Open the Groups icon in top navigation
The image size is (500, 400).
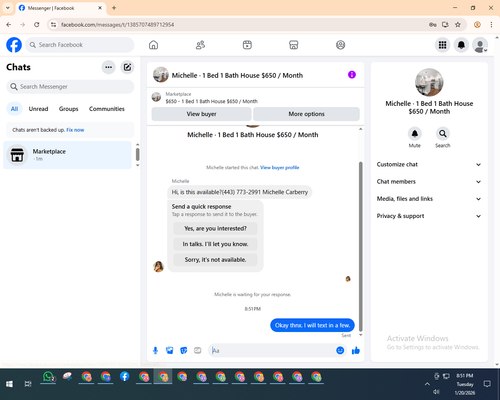click(340, 45)
